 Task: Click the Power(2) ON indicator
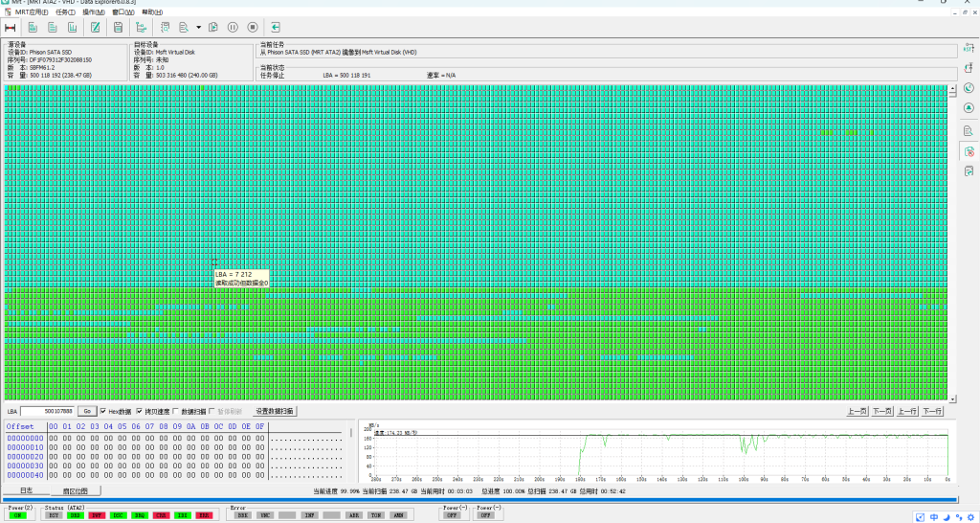(x=17, y=515)
